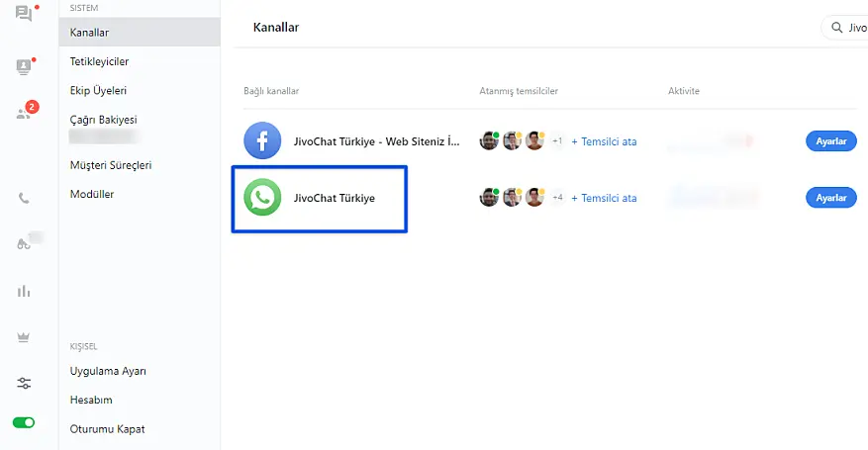Click Temsilci ata link for WhatsApp channel
Image resolution: width=868 pixels, height=450 pixels.
click(604, 198)
